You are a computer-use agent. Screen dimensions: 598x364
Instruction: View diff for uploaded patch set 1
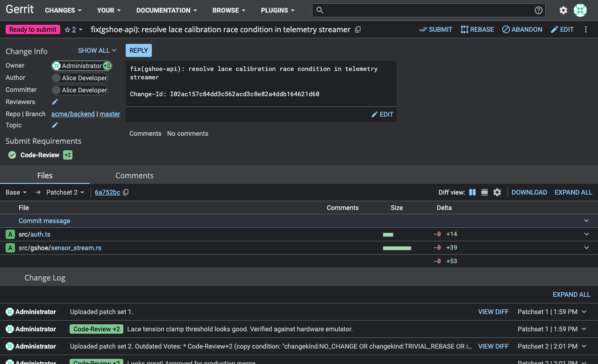pyautogui.click(x=493, y=312)
